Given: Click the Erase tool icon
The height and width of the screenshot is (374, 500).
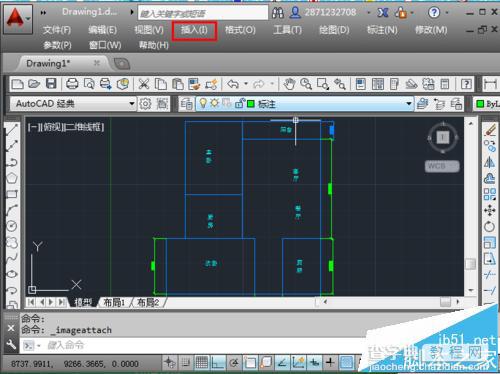Looking at the screenshot, I should point(490,130).
